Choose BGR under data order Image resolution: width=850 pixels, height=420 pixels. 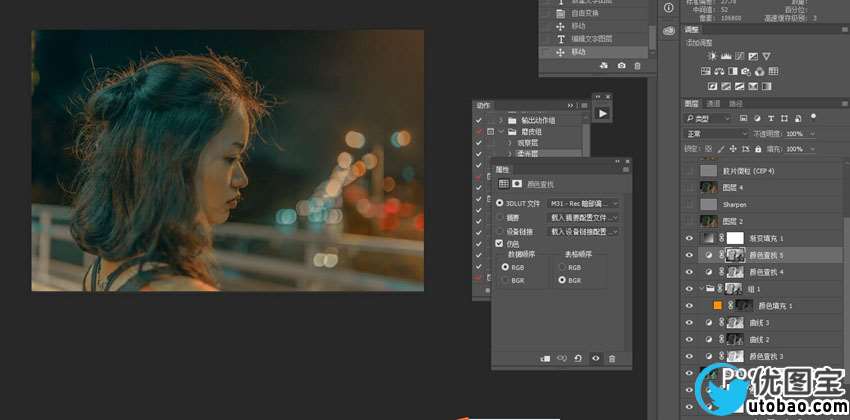505,280
